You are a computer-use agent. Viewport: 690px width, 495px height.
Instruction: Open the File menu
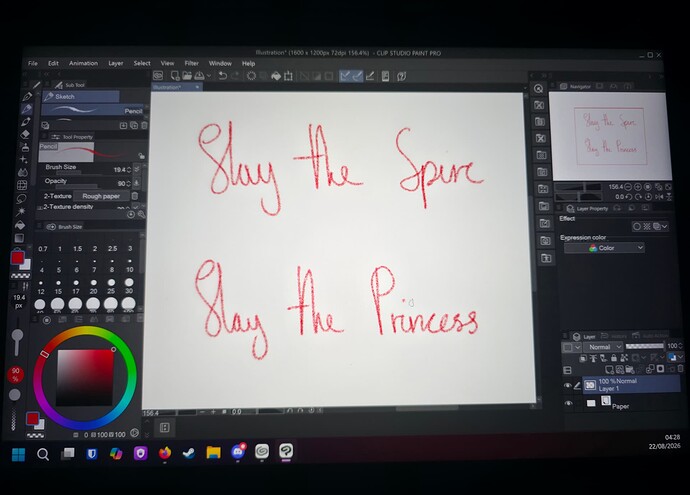tap(33, 63)
